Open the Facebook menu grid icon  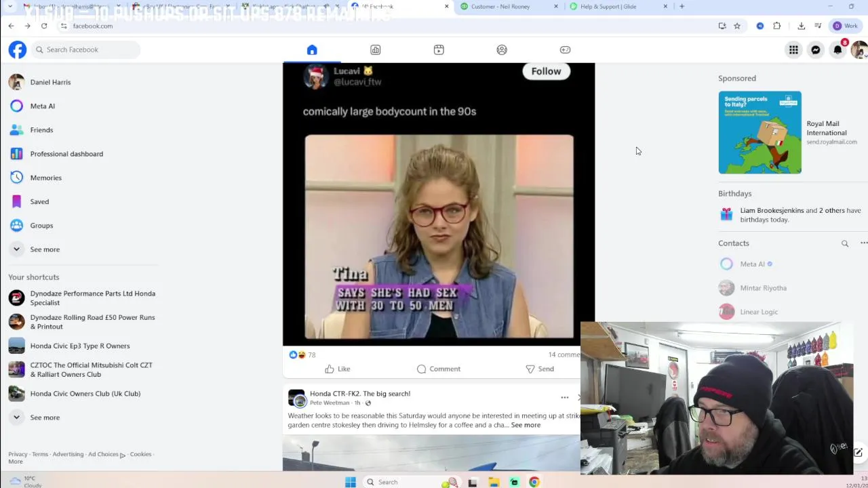793,49
